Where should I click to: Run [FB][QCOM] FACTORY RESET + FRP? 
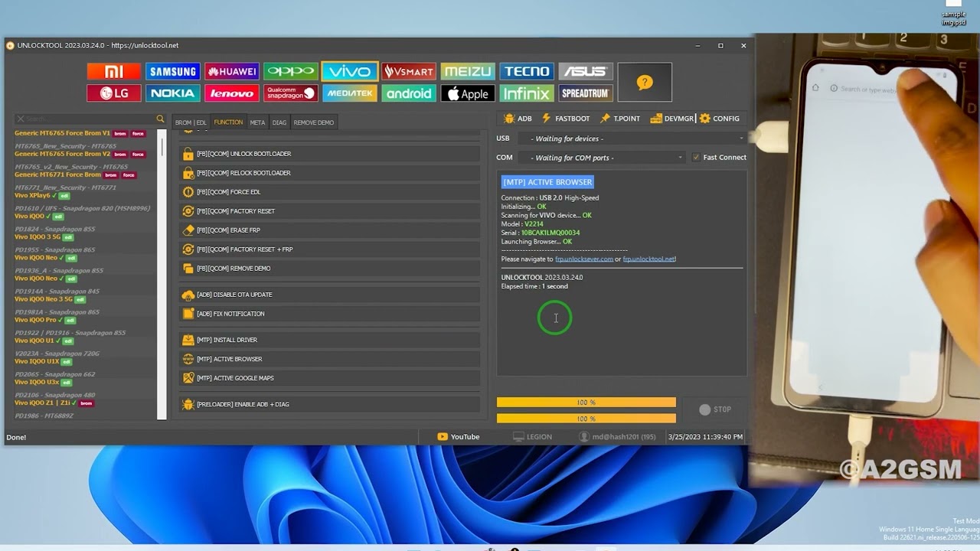click(x=330, y=249)
